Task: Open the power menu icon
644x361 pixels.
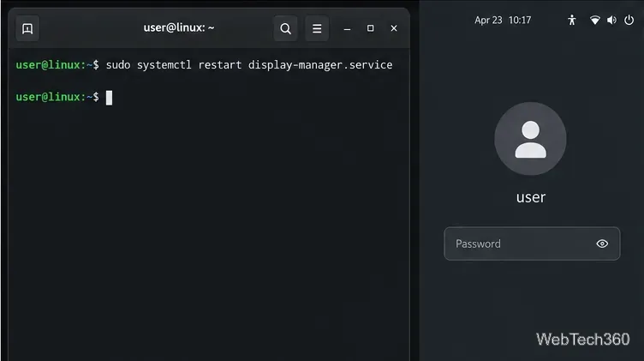Action: pos(629,20)
